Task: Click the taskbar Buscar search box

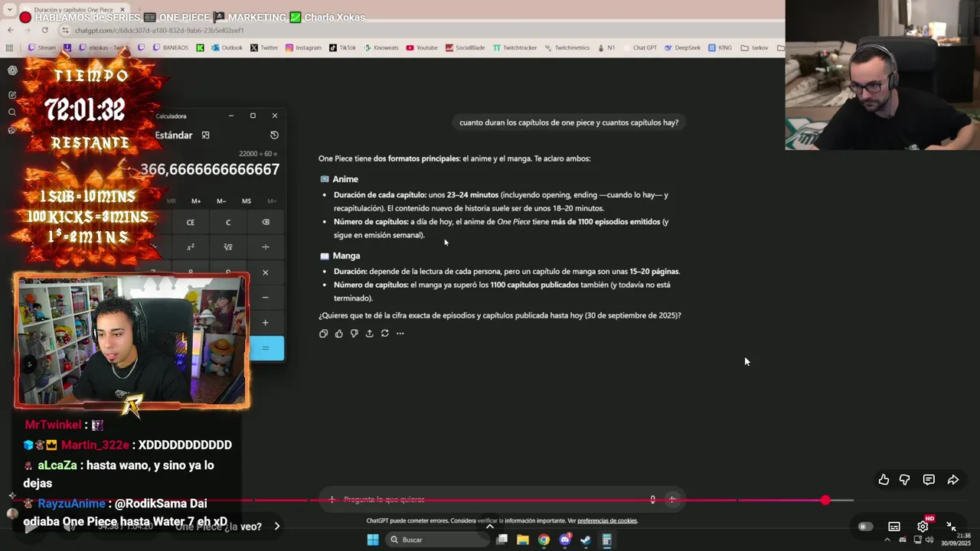Action: [436, 540]
